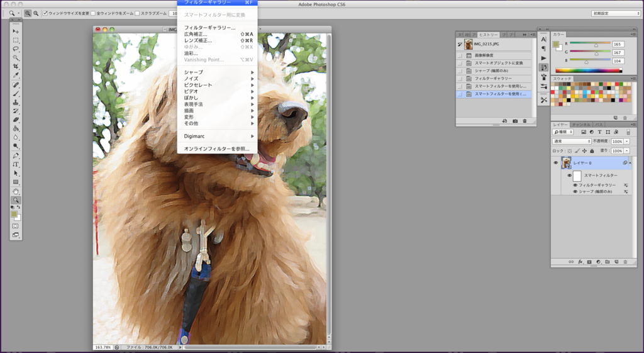Viewport: 644px width, 353px height.
Task: Open Paragraph panel icon in dock
Action: coord(544,48)
